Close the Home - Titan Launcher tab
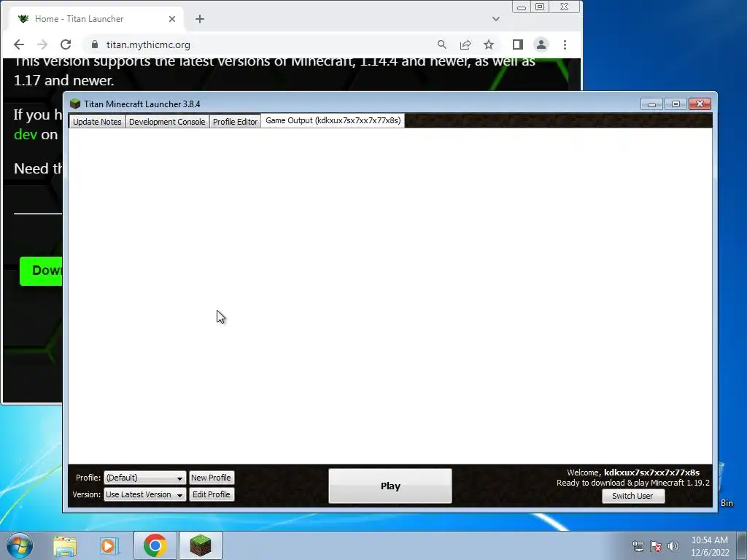Viewport: 747px width, 560px height. click(172, 19)
